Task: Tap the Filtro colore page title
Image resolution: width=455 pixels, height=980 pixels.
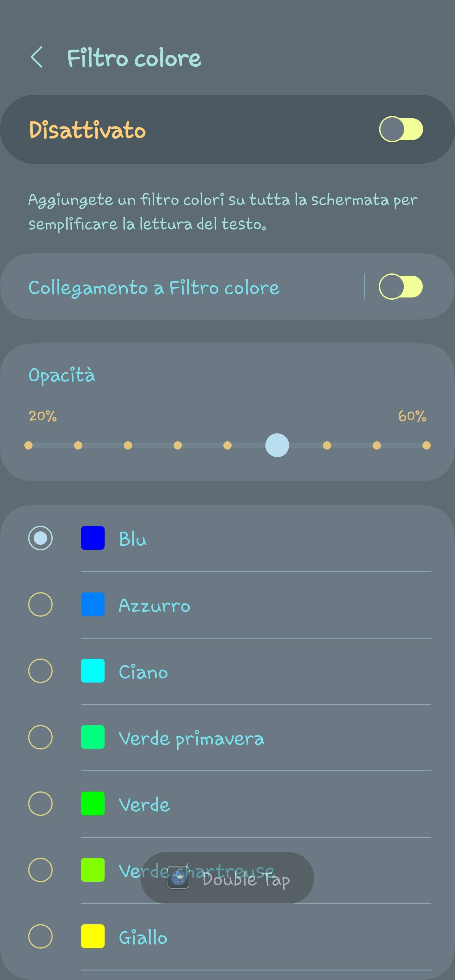Action: coord(134,58)
